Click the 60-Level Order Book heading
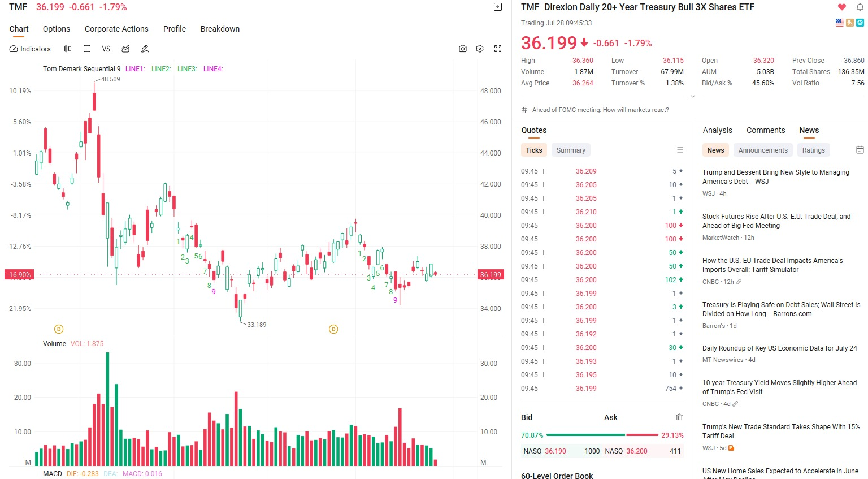868x479 pixels. coord(557,476)
